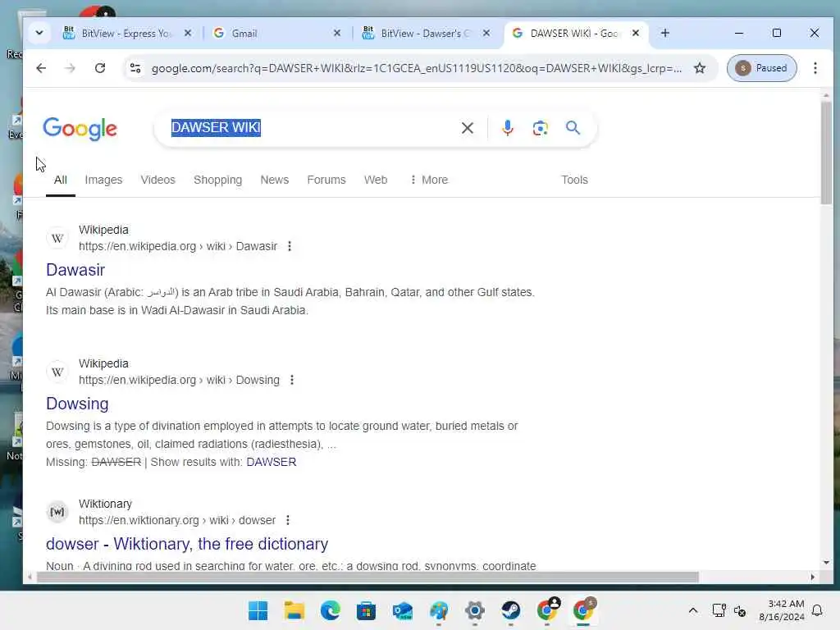
Task: Select the Web search filter
Action: [x=376, y=180]
